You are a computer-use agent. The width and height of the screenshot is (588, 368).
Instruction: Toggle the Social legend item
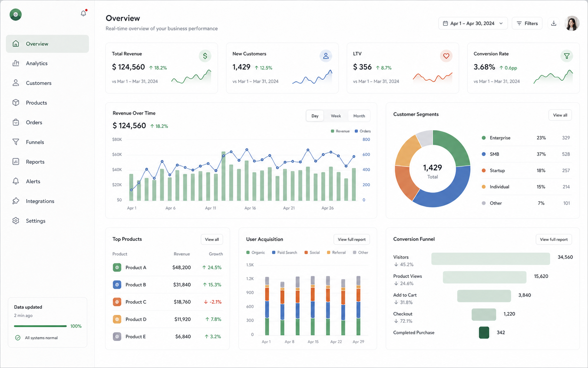click(x=312, y=253)
